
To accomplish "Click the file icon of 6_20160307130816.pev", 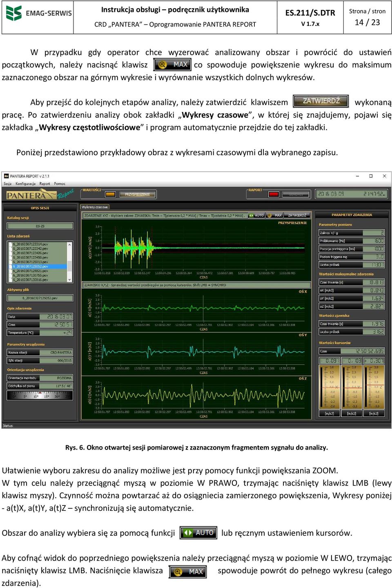I will tap(11, 280).
